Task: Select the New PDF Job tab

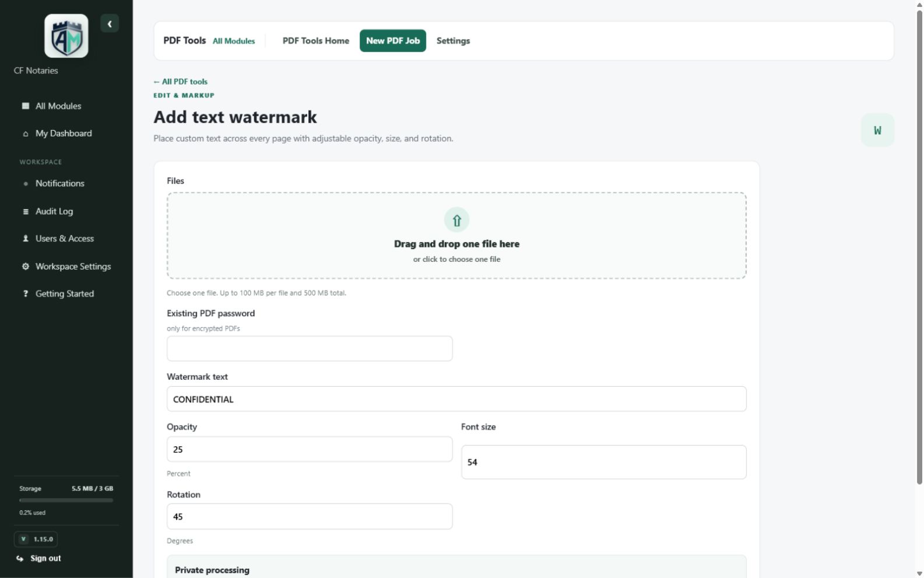Action: click(x=393, y=41)
